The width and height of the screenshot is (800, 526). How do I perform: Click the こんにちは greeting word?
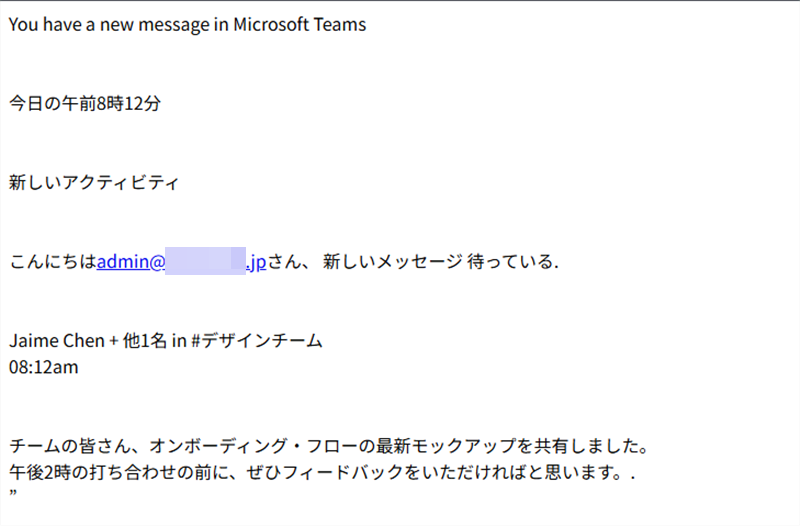pos(53,262)
